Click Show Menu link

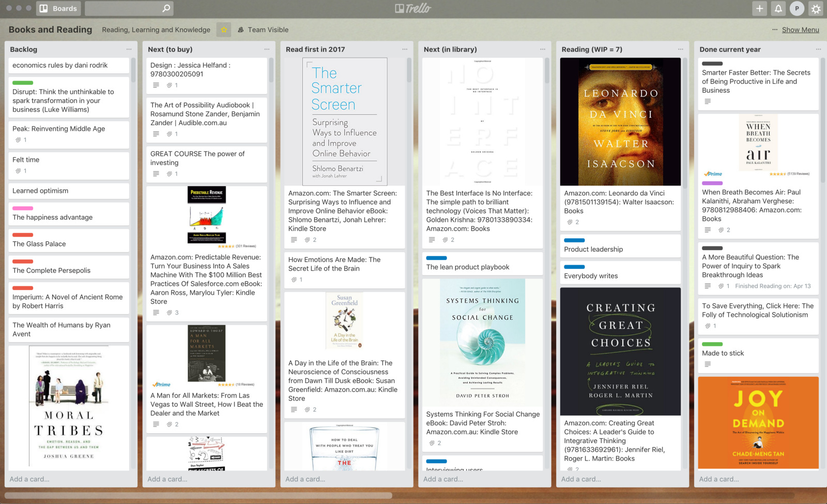(800, 29)
